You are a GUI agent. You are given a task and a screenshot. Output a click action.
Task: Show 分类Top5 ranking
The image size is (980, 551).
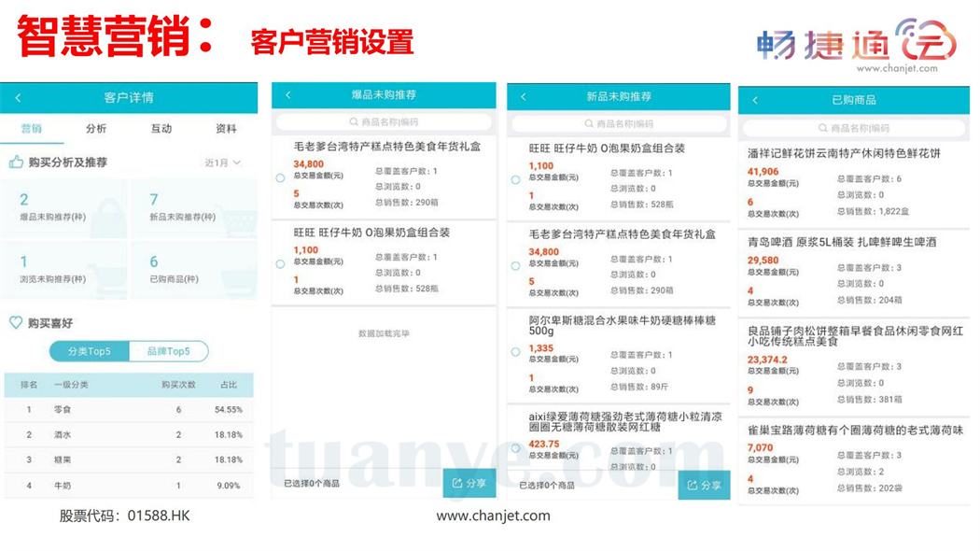[x=90, y=351]
